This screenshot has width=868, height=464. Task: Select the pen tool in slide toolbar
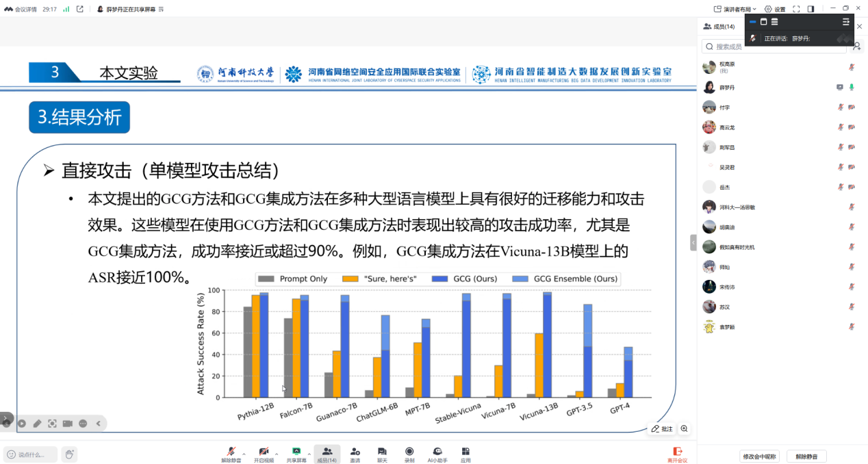click(x=37, y=424)
